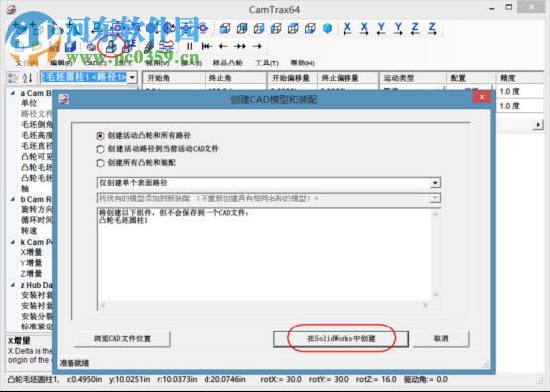Open the 工具(T) menu

tap(267, 64)
